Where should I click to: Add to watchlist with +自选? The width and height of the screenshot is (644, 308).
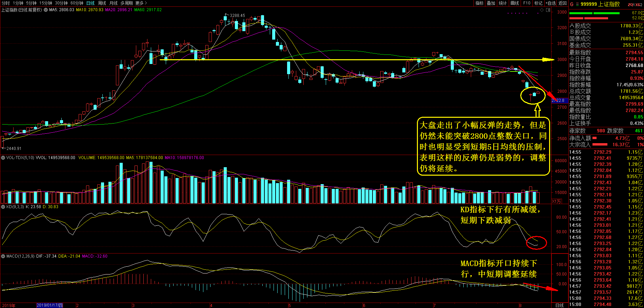(550, 3)
